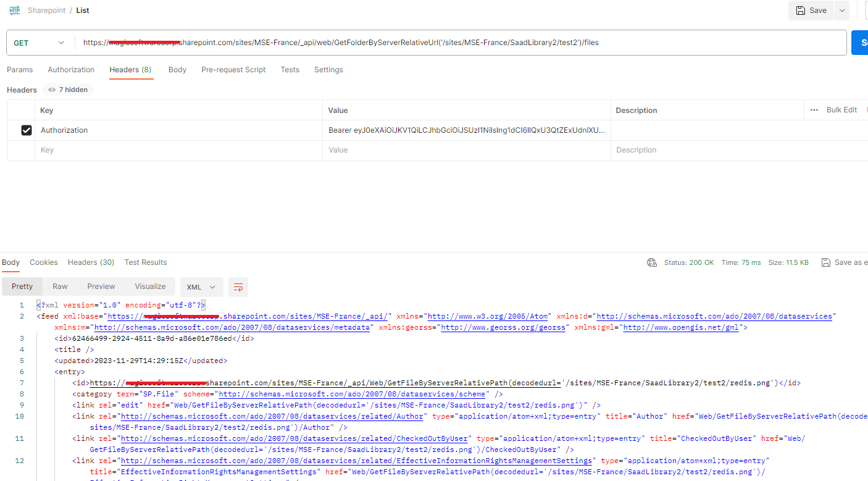Open the Save options dropdown arrow
Viewport: 868px width, 481px height.
842,10
